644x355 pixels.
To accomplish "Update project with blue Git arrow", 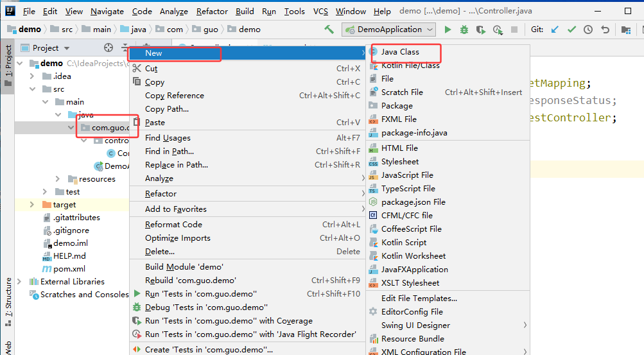I will point(555,30).
